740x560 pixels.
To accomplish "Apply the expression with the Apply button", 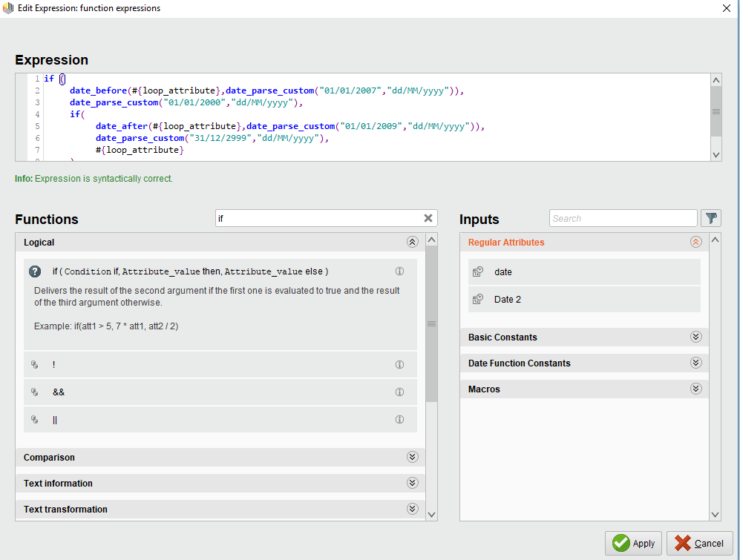I will (x=633, y=543).
